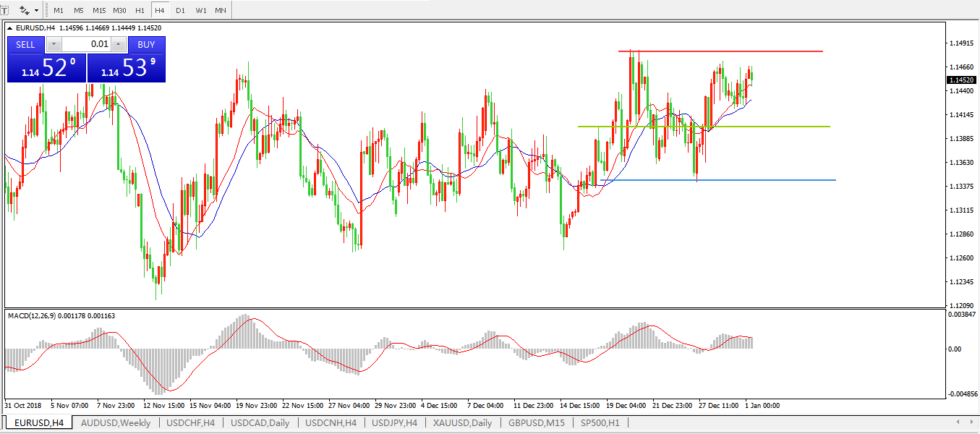The height and width of the screenshot is (434, 980).
Task: Select the D1 timeframe
Action: (180, 11)
